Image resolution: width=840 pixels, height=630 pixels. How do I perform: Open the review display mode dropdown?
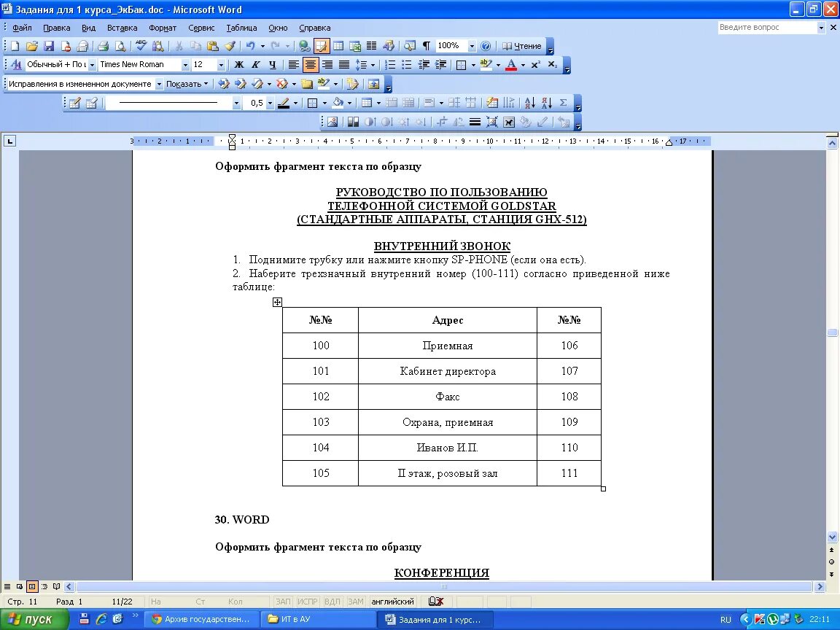(x=159, y=84)
